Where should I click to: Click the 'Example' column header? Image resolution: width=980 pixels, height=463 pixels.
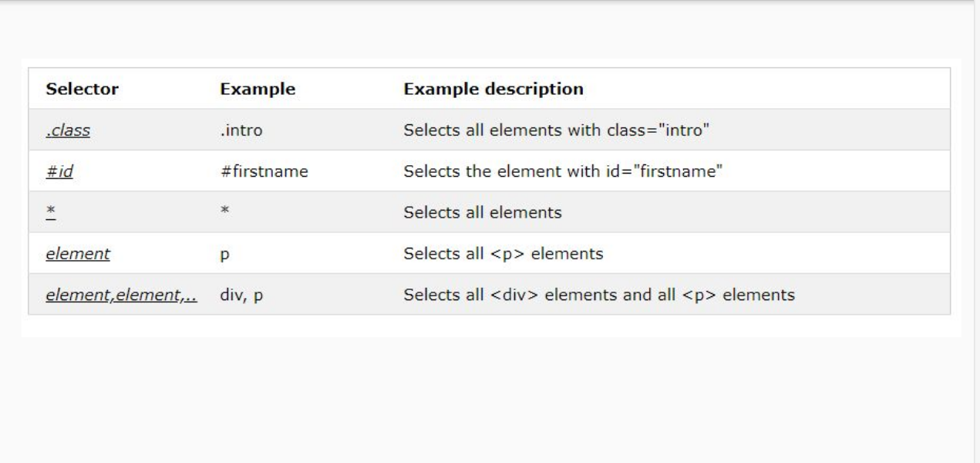(258, 90)
